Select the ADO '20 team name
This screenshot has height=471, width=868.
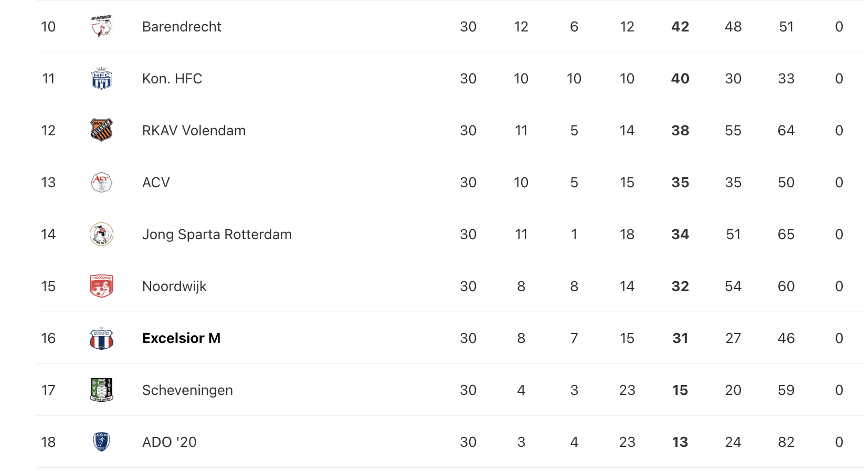169,442
